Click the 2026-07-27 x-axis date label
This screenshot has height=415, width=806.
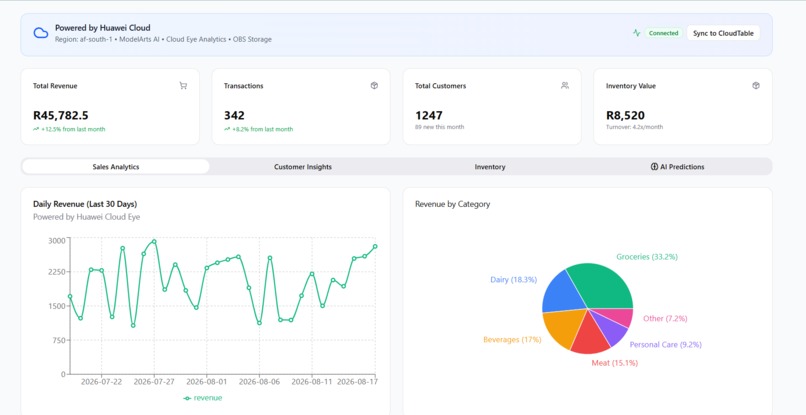coord(154,382)
